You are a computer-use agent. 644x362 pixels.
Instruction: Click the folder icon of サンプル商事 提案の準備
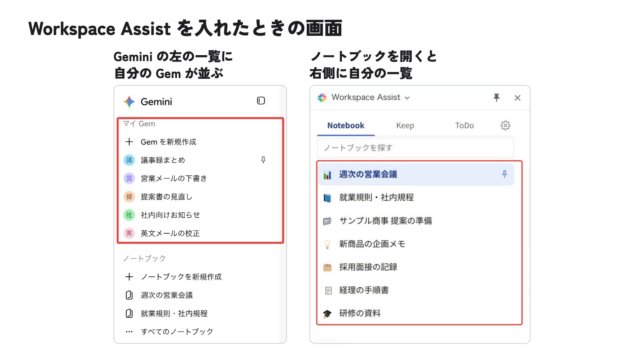coord(328,221)
